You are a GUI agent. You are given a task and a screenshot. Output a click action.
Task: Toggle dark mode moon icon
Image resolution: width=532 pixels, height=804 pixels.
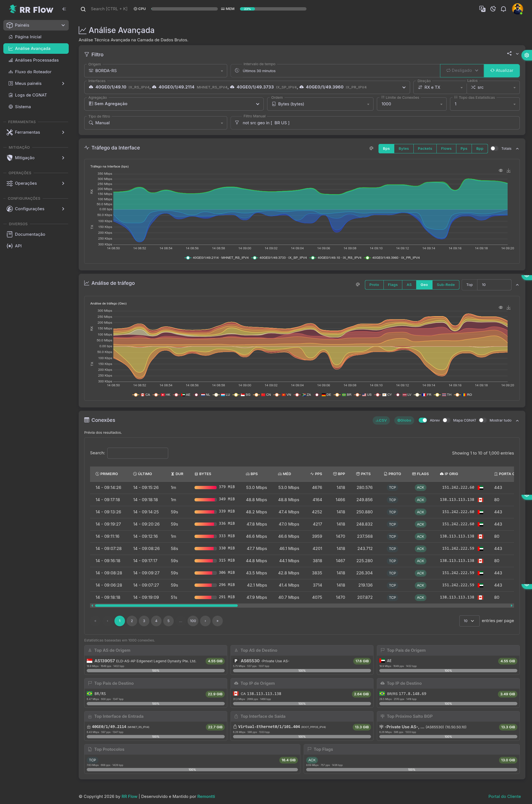click(493, 9)
